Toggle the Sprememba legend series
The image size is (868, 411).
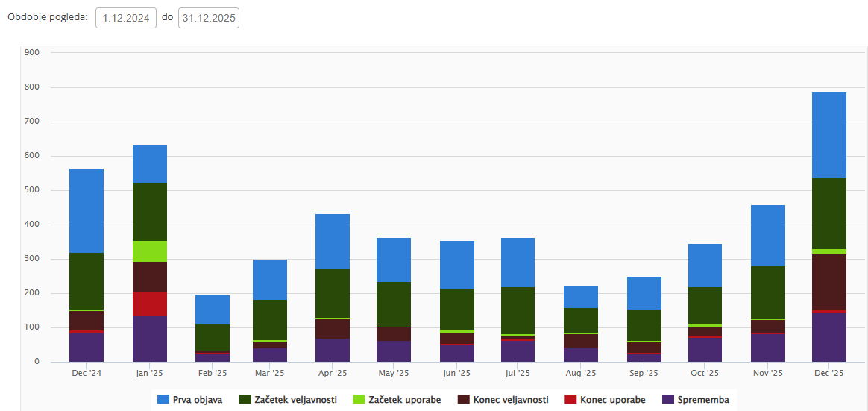pos(703,400)
